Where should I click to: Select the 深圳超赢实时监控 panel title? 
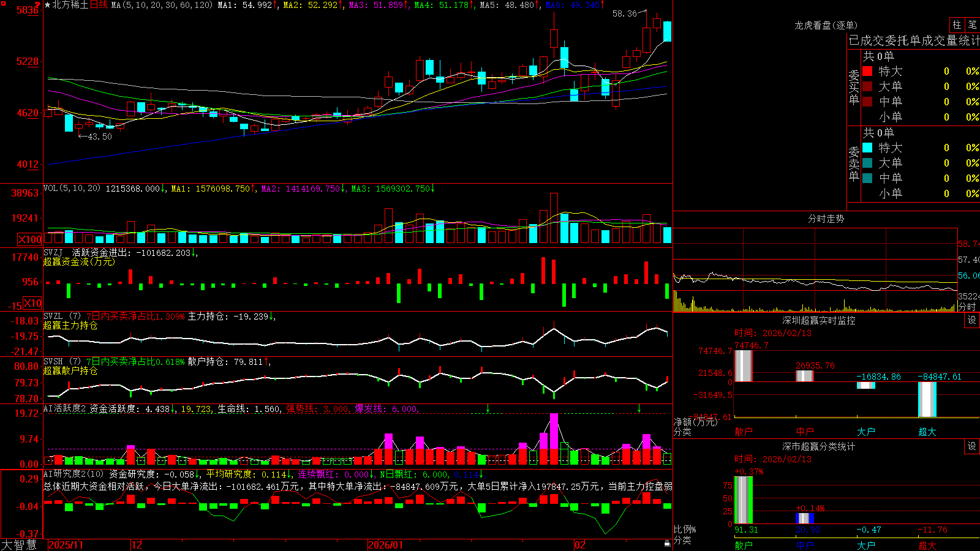click(819, 320)
